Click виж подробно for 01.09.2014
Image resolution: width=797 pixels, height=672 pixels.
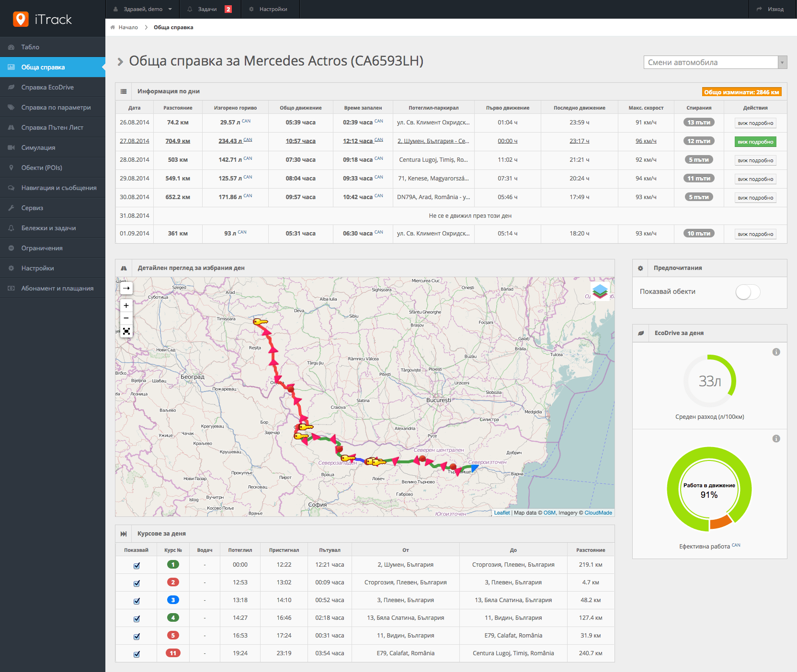click(755, 234)
